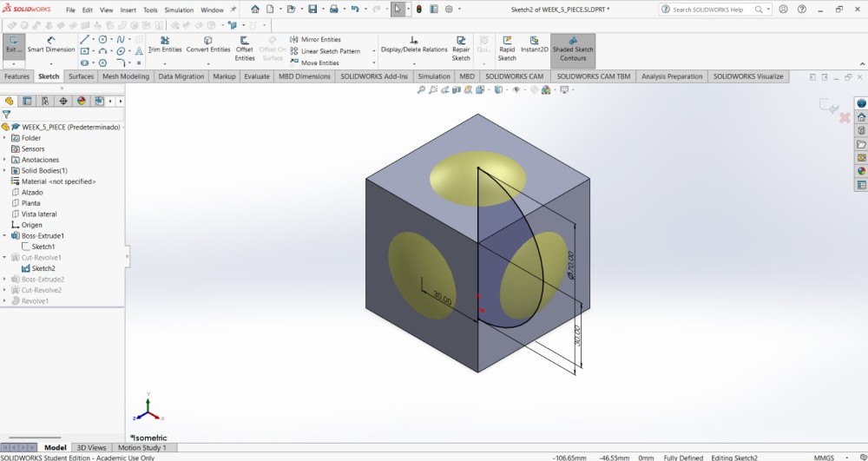The height and width of the screenshot is (461, 868).
Task: Cancel the sketch with the red X corner icon
Action: click(x=845, y=117)
